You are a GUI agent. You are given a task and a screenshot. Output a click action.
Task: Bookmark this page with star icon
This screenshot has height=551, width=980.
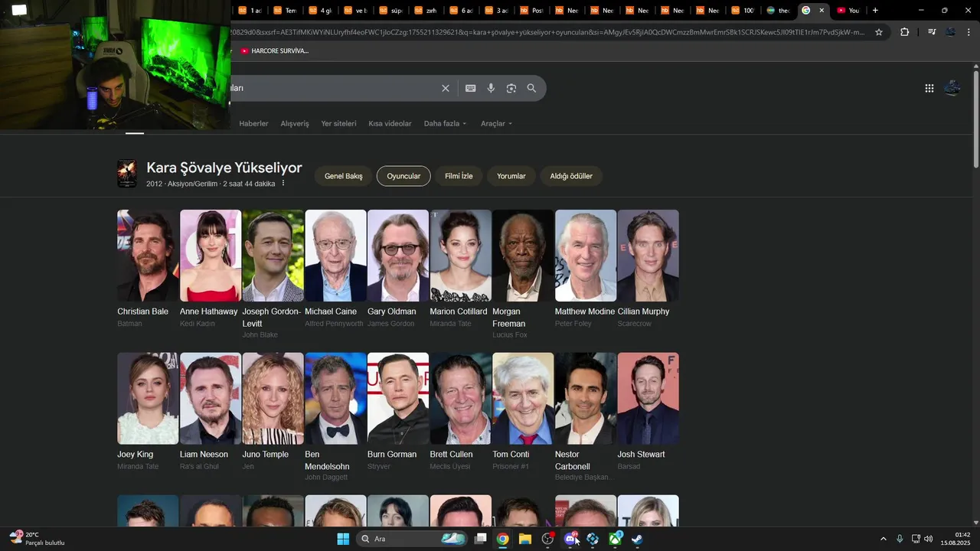[x=879, y=32]
